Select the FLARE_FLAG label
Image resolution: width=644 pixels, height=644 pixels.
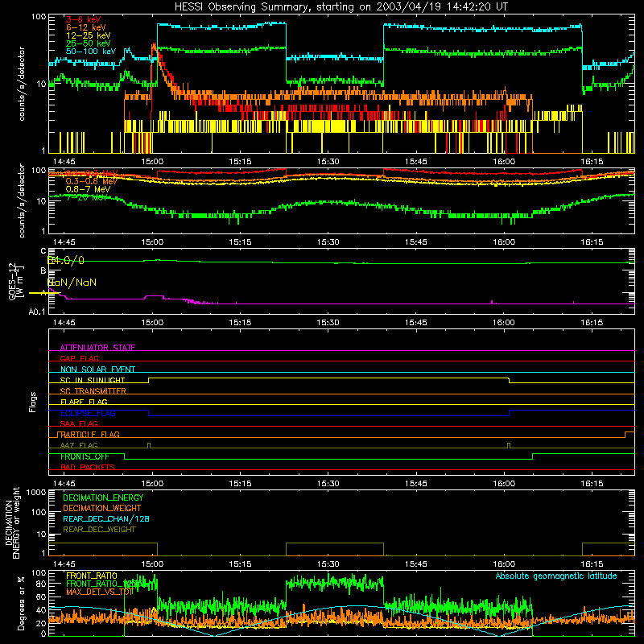point(84,402)
